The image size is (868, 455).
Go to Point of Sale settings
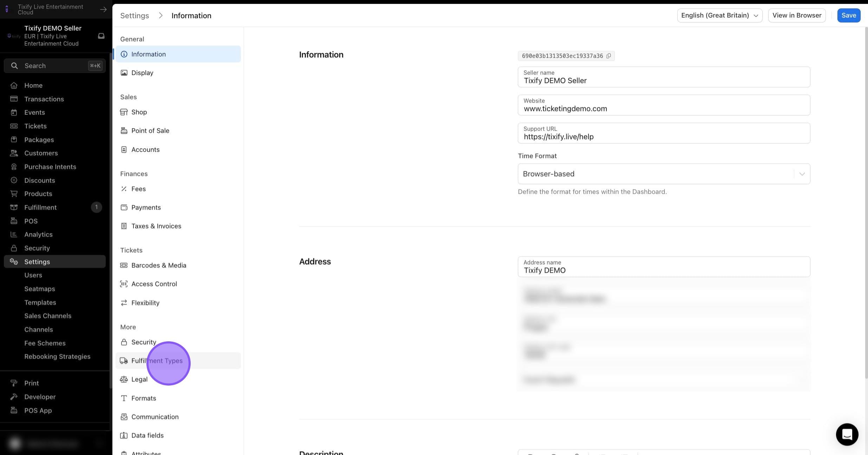pyautogui.click(x=178, y=131)
